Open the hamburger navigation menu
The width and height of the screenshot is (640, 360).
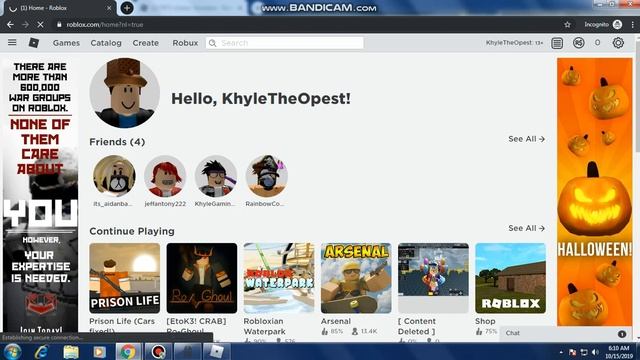click(12, 42)
